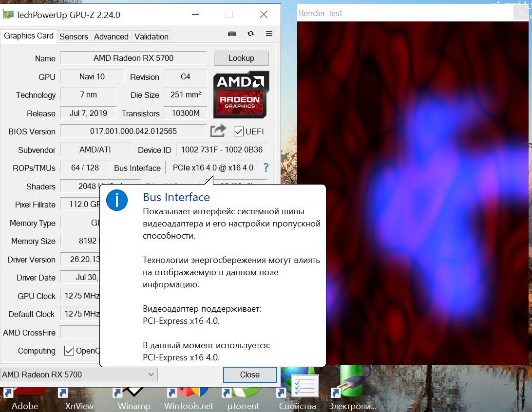The width and height of the screenshot is (532, 412).
Task: Switch to the Advanced tab
Action: [111, 37]
